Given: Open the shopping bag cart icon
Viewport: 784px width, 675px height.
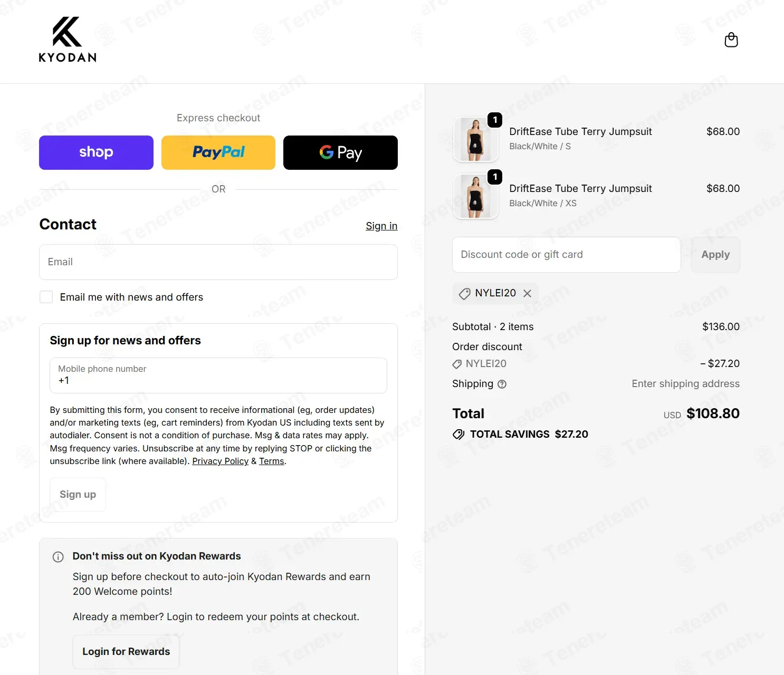Looking at the screenshot, I should point(731,40).
